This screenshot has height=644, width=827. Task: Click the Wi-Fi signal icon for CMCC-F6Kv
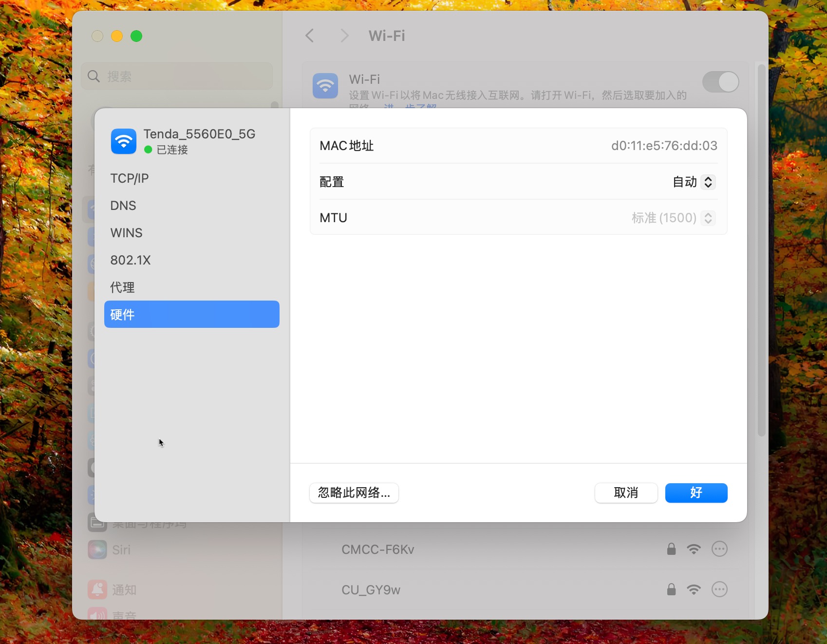[694, 549]
